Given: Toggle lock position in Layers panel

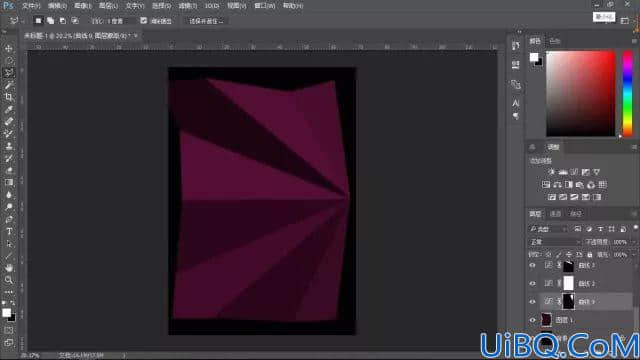Looking at the screenshot, I should click(569, 255).
